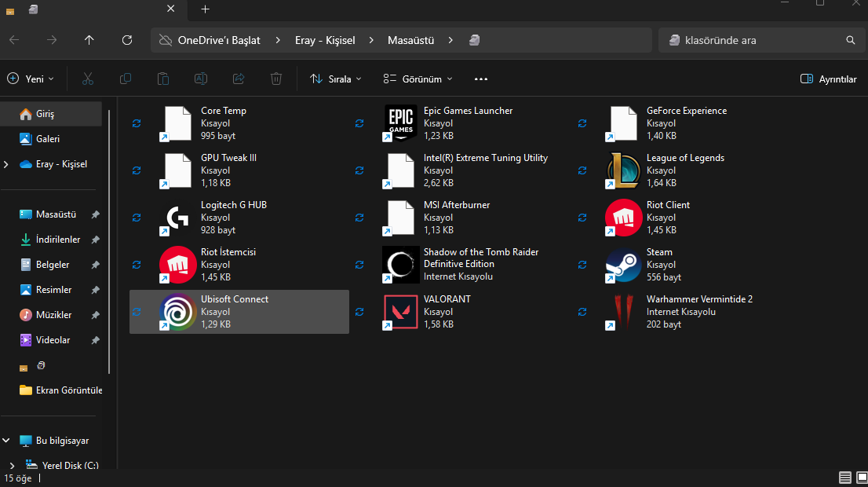This screenshot has height=487, width=868.
Task: Open the Yeni dropdown menu
Action: coord(31,79)
